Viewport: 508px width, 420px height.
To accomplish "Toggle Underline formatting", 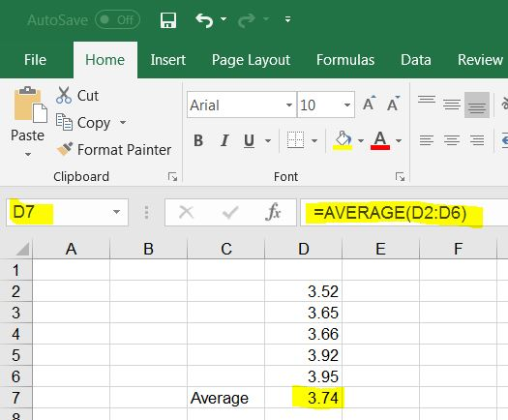I will pos(249,140).
